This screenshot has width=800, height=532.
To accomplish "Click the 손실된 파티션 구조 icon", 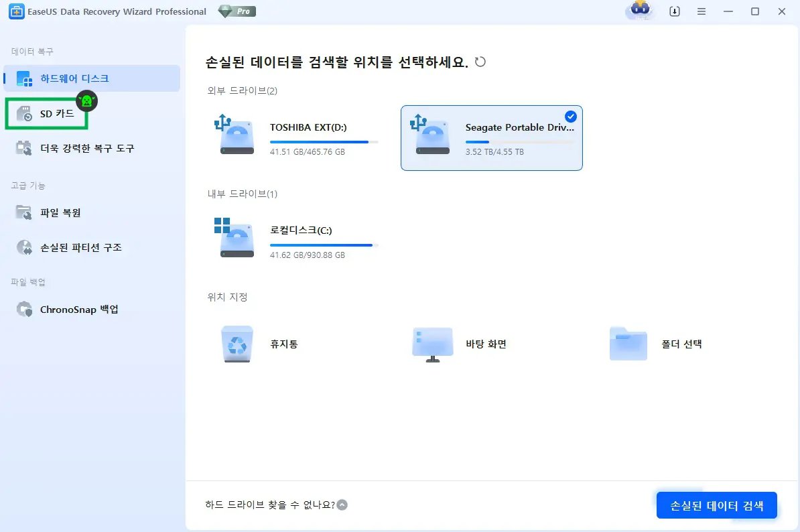I will pos(24,248).
